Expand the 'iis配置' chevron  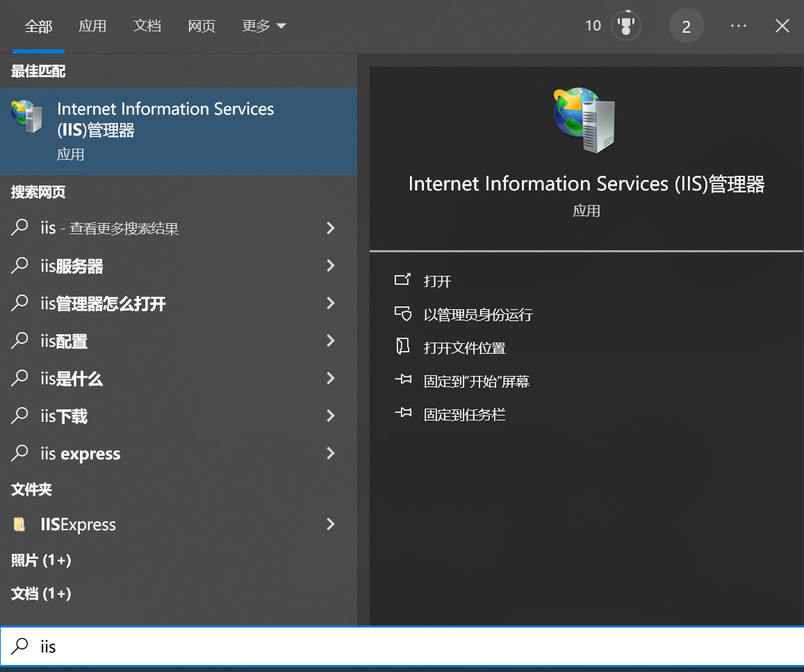click(x=331, y=341)
